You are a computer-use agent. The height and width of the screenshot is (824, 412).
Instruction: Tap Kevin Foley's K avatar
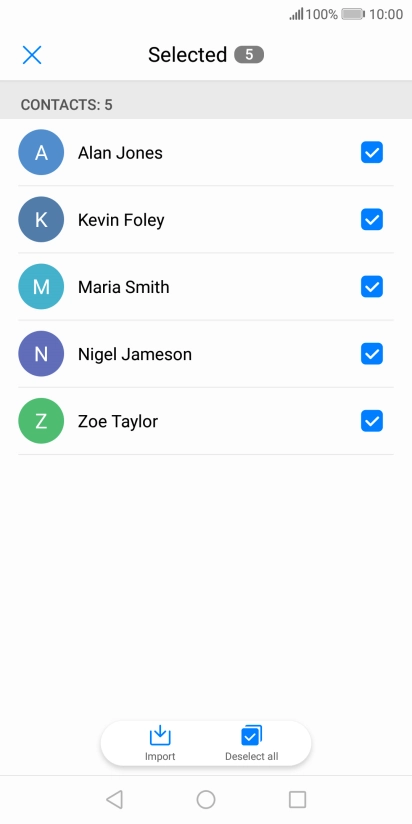coord(41,220)
